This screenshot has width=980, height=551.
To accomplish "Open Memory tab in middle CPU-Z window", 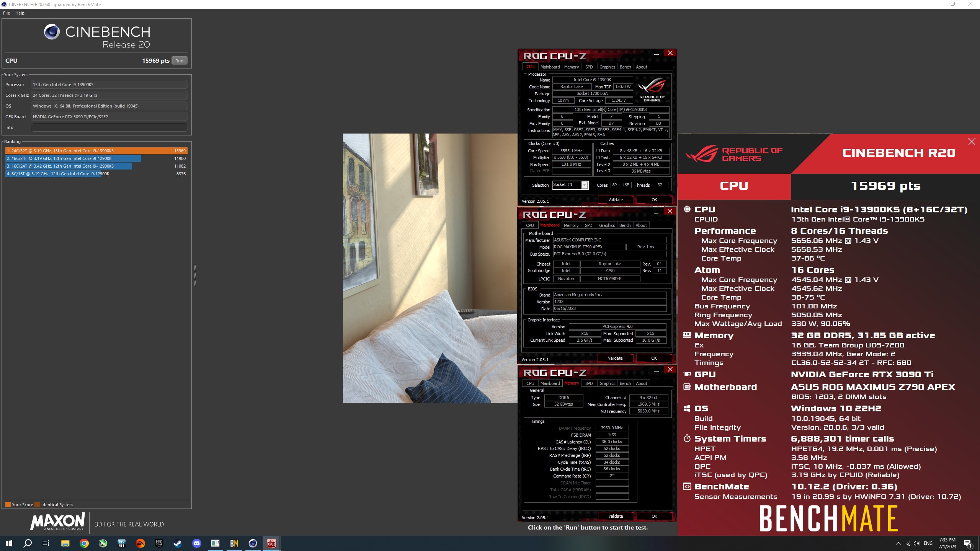I will click(x=571, y=225).
